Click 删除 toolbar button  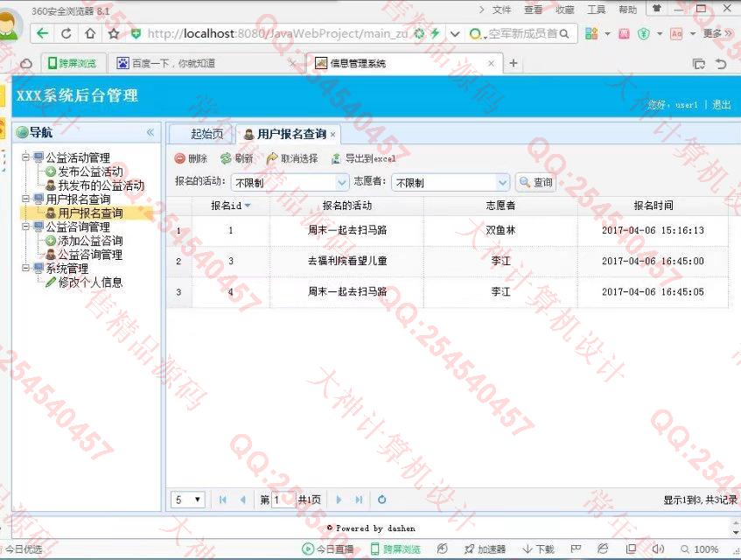[x=191, y=158]
